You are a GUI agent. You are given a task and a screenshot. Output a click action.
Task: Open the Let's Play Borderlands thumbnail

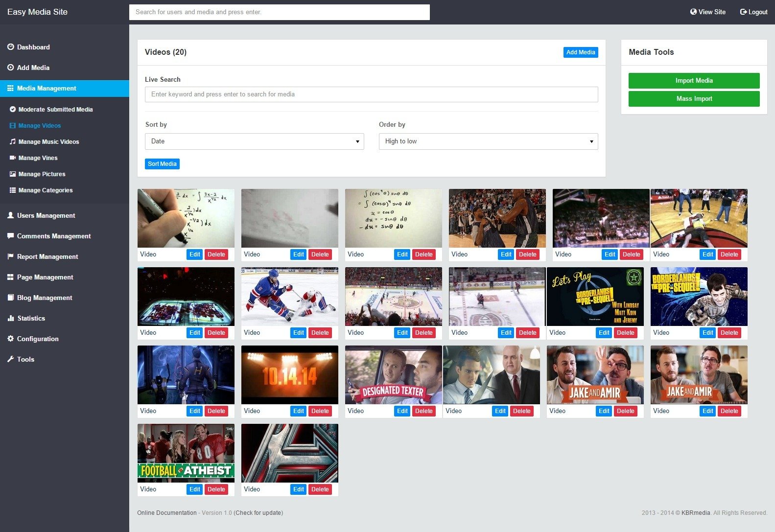coord(595,297)
